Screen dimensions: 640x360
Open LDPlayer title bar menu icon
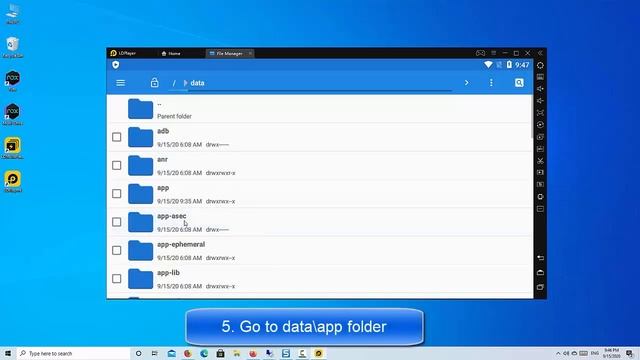point(493,53)
